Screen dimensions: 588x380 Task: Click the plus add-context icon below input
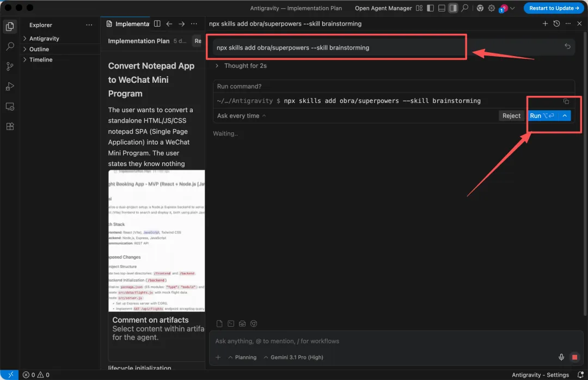click(x=218, y=357)
